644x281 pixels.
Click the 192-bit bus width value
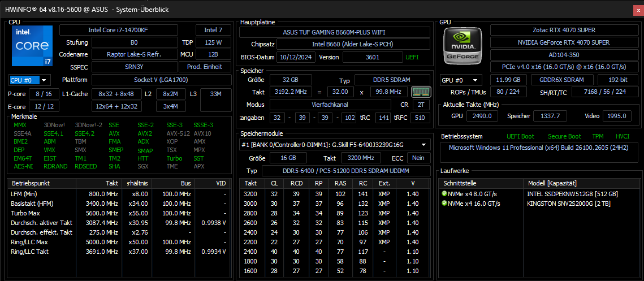(617, 80)
